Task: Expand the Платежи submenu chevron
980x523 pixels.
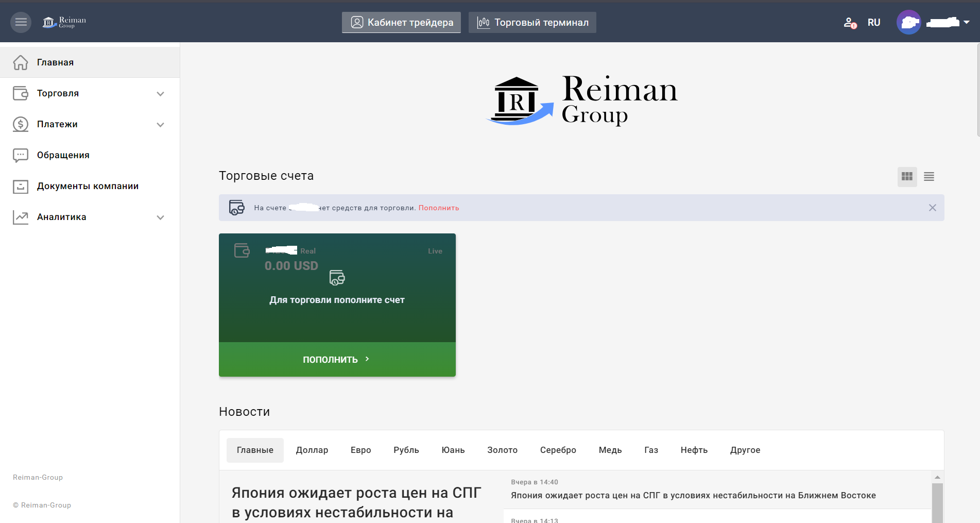Action: click(161, 125)
